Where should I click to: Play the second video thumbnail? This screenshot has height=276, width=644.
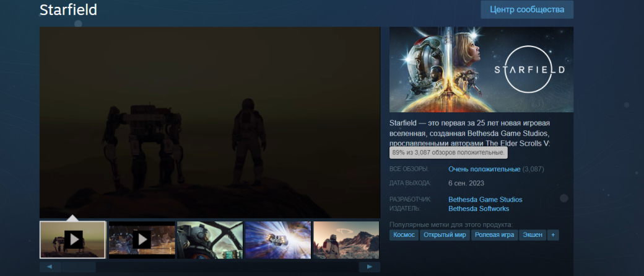[142, 240]
